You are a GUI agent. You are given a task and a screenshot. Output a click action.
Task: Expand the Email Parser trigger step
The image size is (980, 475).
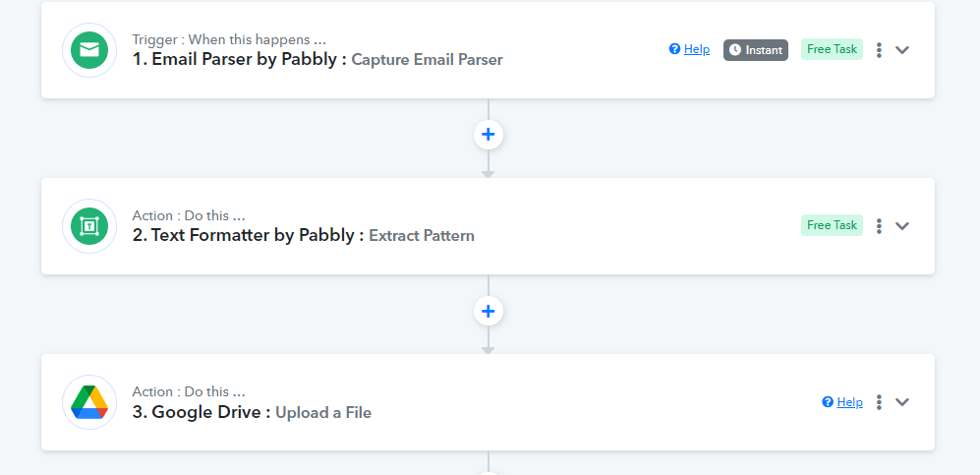click(901, 50)
